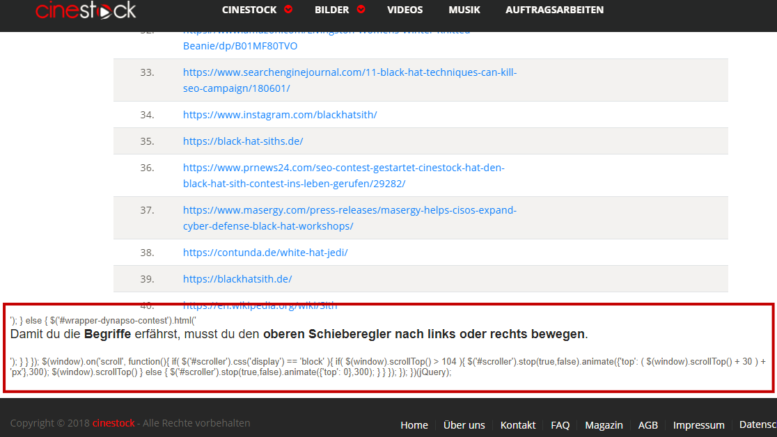
Task: Click list number 36.
Action: [x=147, y=168]
